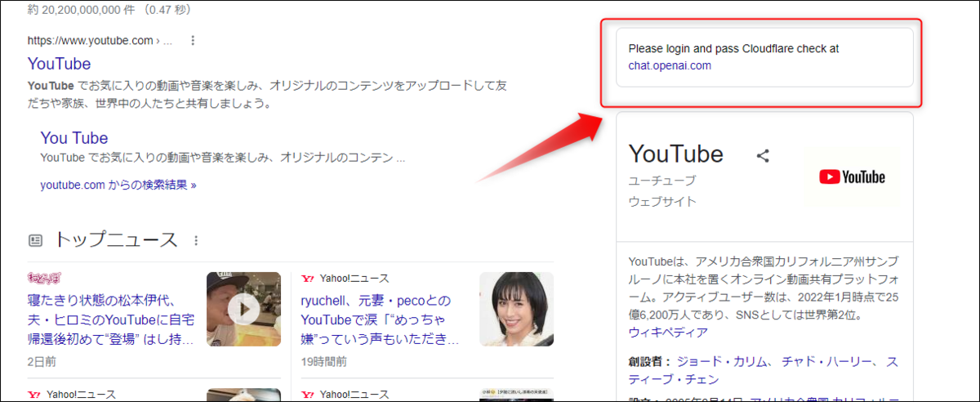
Task: Click the ryuchell article photo thumbnail
Action: click(x=516, y=309)
